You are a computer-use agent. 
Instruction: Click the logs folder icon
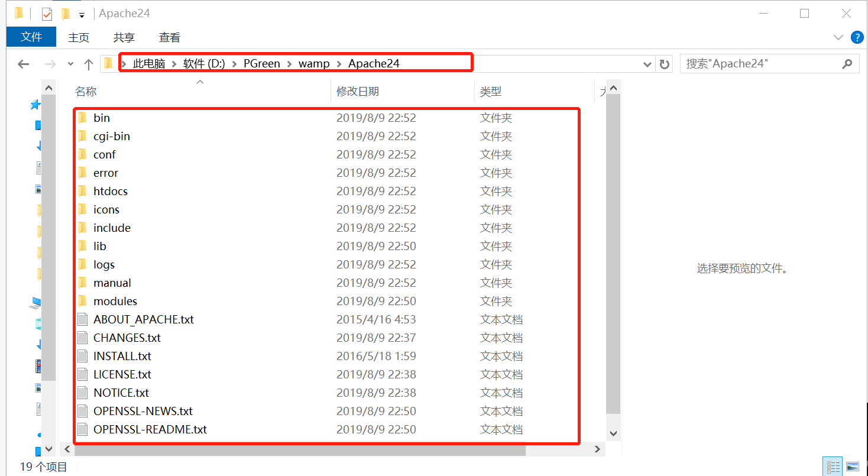tap(83, 264)
